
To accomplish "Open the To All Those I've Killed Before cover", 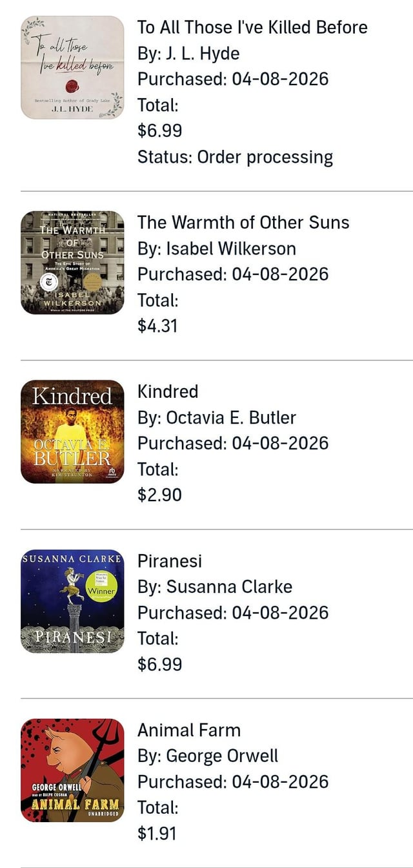I will coord(72,68).
